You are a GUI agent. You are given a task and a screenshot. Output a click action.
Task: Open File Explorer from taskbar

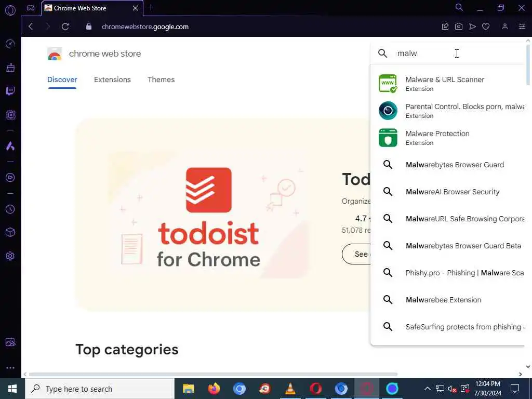pyautogui.click(x=188, y=389)
